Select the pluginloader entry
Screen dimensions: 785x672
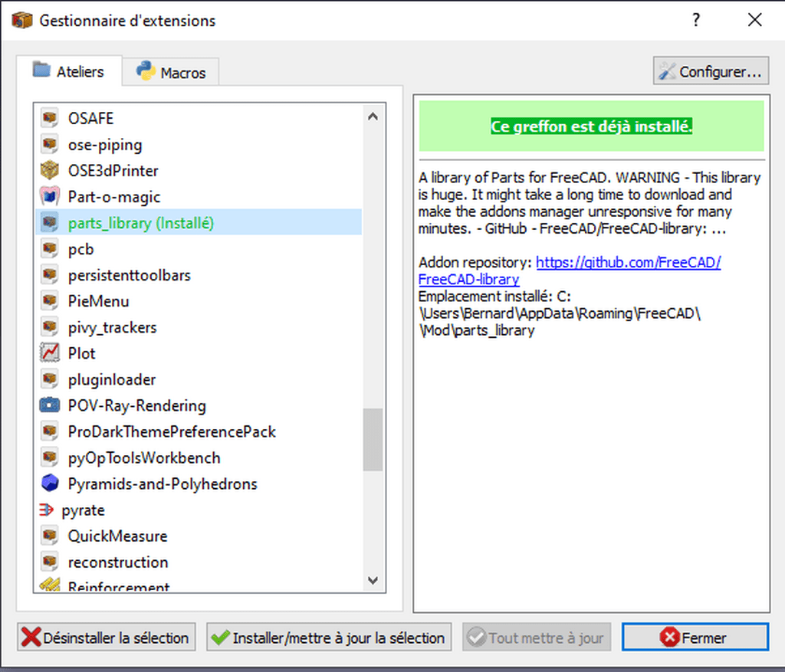click(x=199, y=379)
